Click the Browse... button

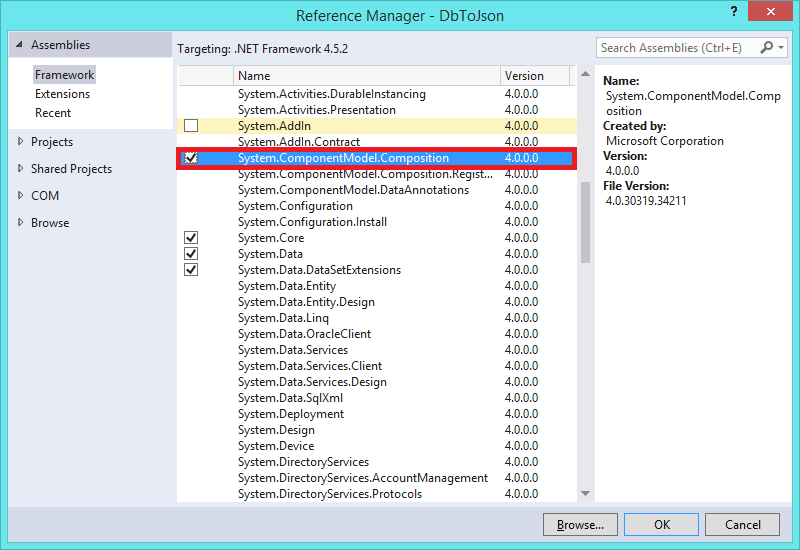(x=580, y=525)
